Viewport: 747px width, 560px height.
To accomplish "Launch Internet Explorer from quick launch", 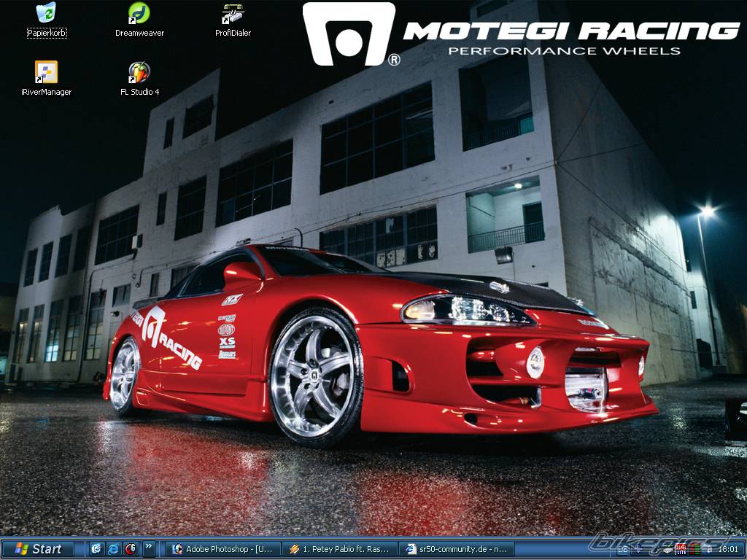I will coord(113,549).
